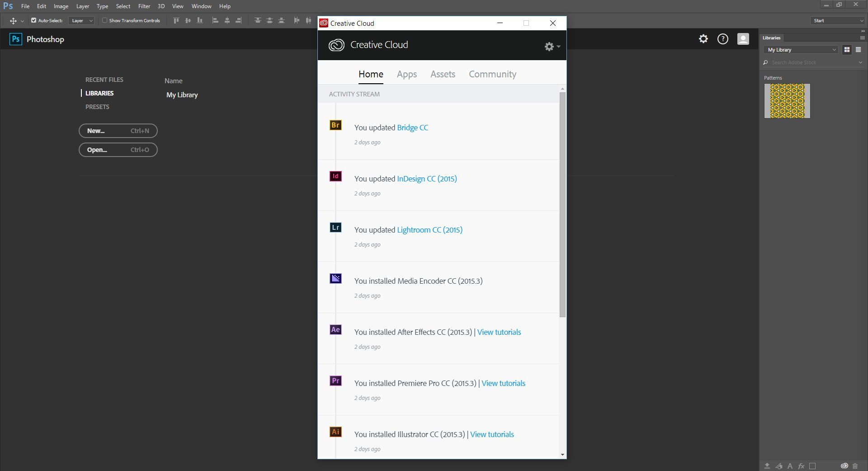
Task: Switch Libraries panel to grid view
Action: [x=847, y=50]
